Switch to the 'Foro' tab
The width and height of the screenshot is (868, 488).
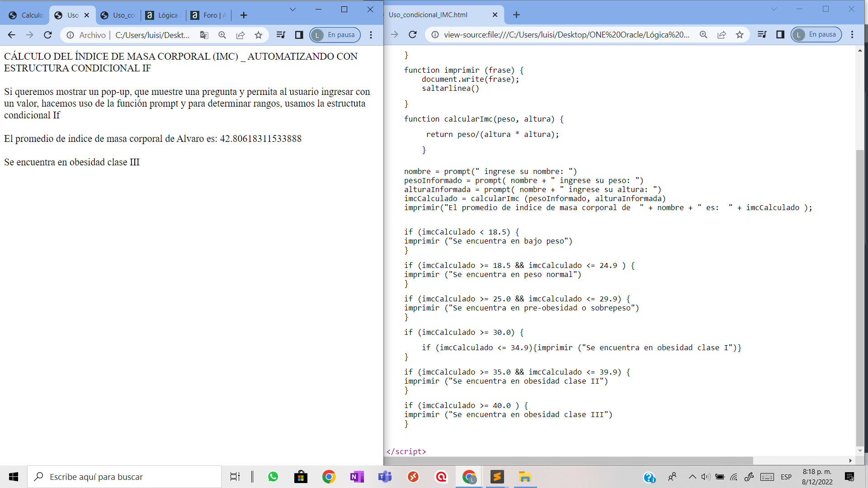coord(208,15)
